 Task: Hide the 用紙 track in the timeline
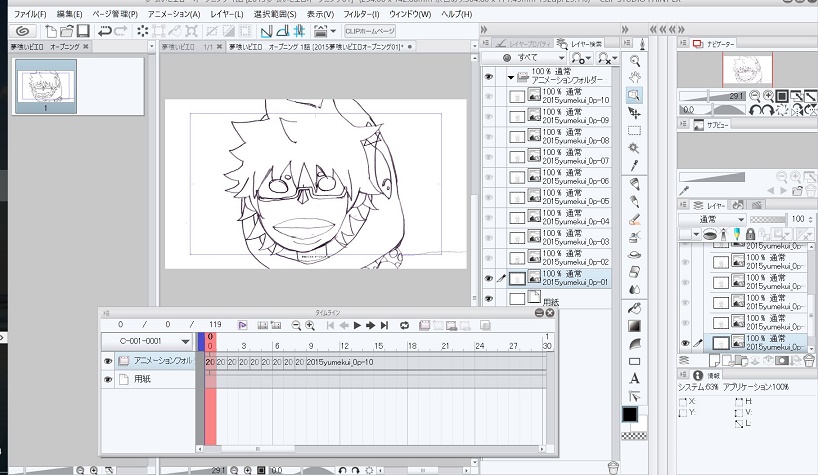tap(109, 379)
